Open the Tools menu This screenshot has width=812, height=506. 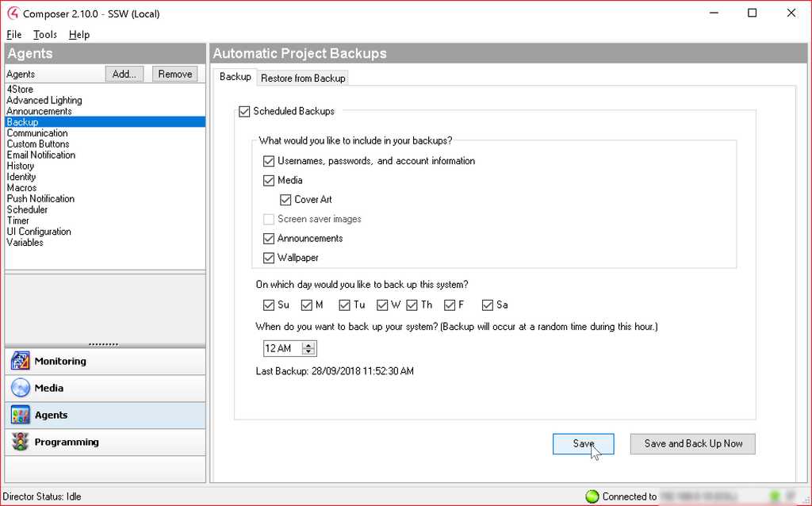[44, 34]
